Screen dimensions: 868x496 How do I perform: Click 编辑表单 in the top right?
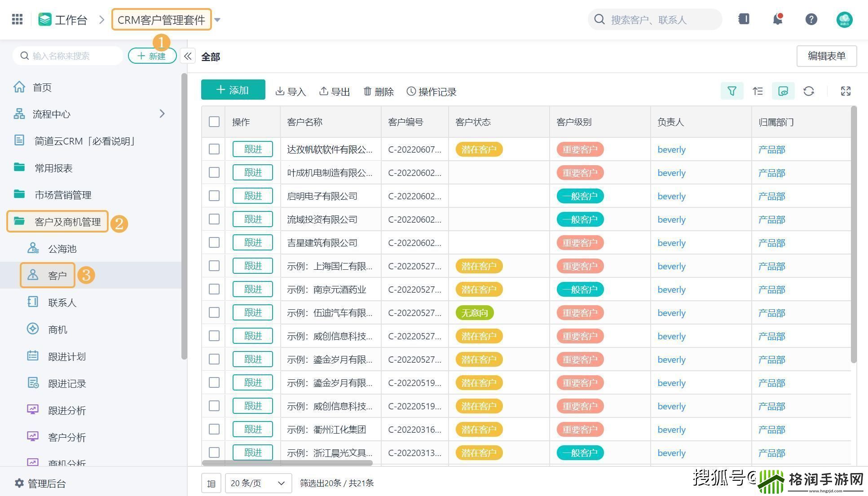[827, 56]
